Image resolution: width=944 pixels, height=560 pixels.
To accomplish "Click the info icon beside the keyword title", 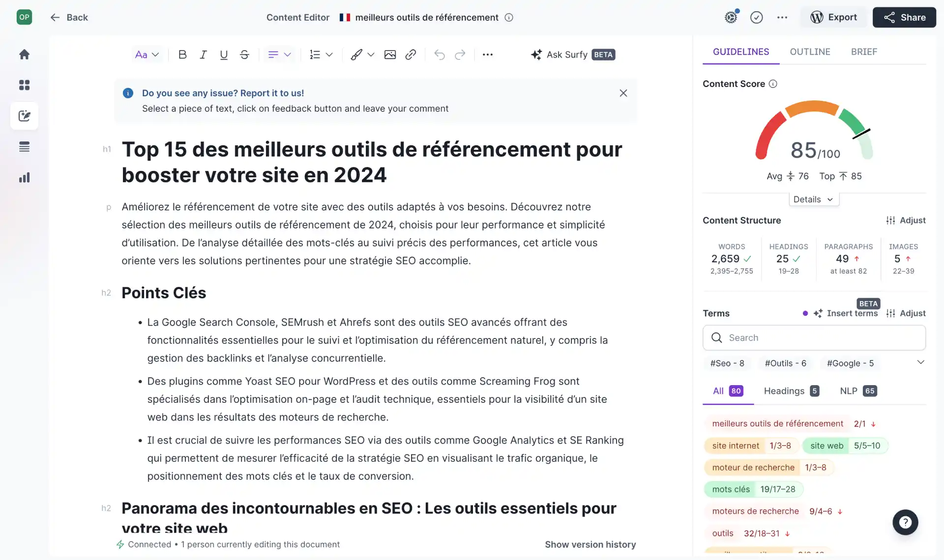I will coord(509,17).
